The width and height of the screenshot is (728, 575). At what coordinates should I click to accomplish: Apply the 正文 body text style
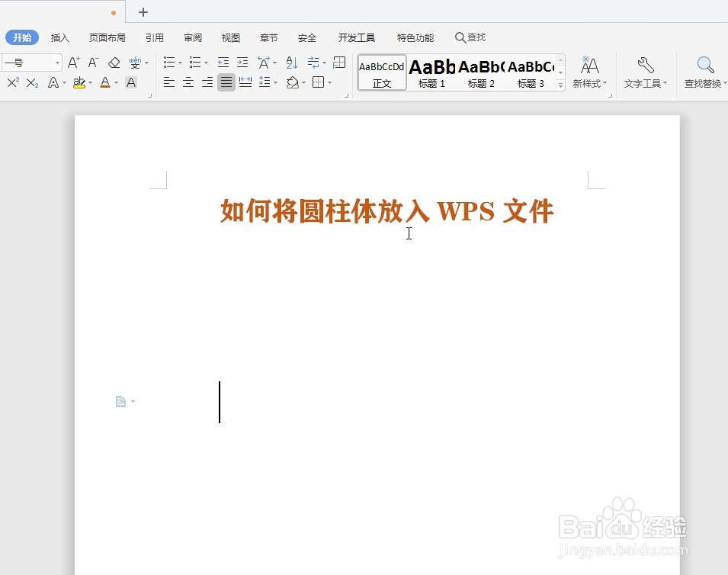[381, 72]
